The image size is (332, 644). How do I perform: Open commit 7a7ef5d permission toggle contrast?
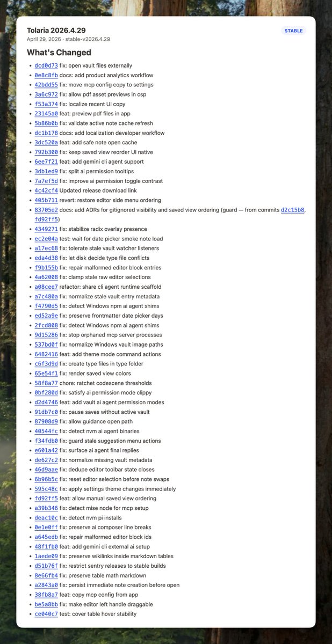tap(46, 181)
